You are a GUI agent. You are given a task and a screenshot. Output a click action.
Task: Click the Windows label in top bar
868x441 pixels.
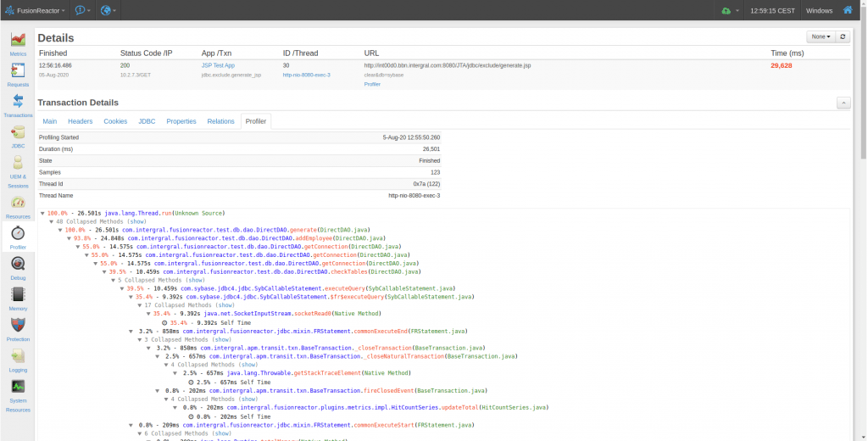pyautogui.click(x=819, y=10)
